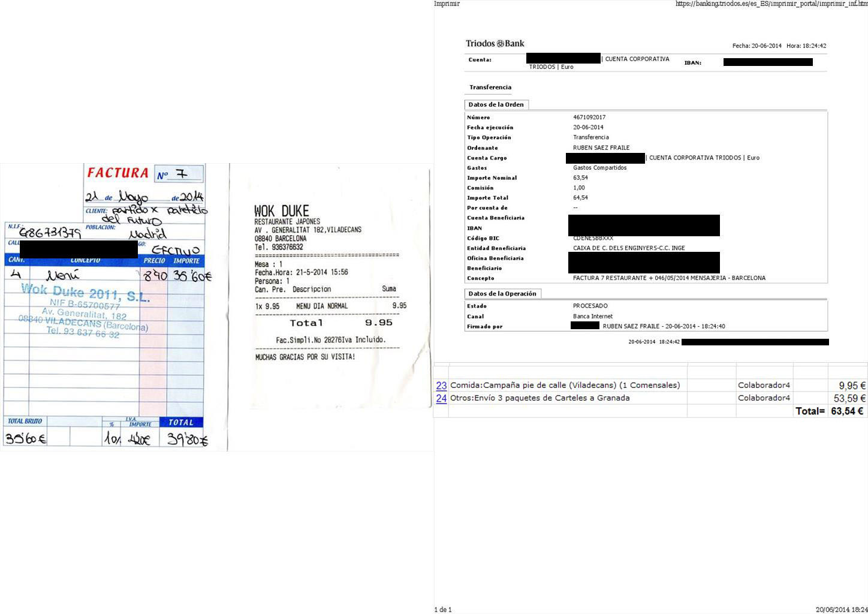Click the amount '9,95 €' in the table
This screenshot has width=868, height=614.
pos(852,386)
